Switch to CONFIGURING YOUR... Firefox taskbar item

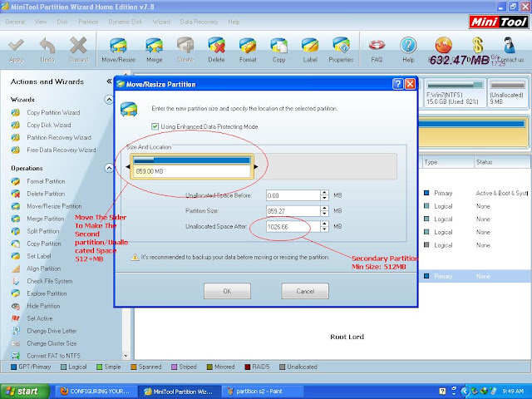[95, 392]
